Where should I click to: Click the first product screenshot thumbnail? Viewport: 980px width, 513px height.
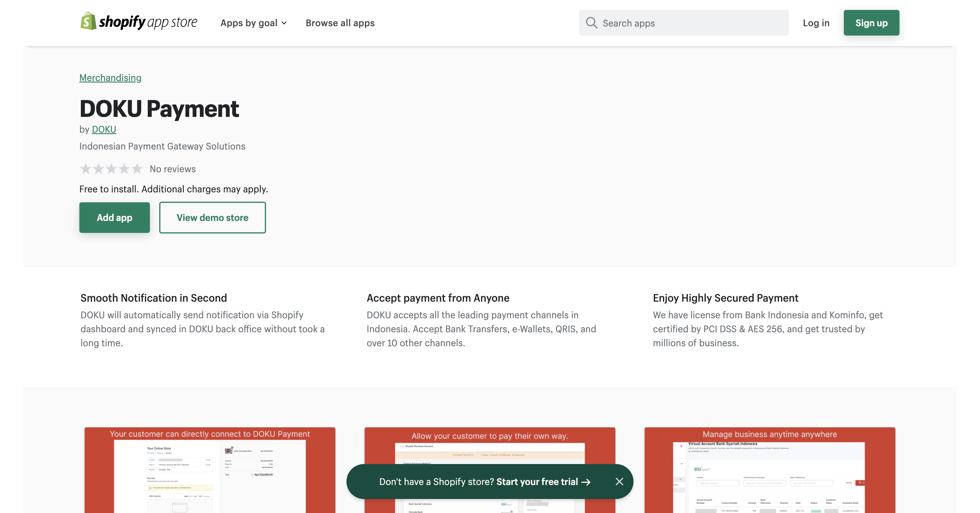click(210, 470)
